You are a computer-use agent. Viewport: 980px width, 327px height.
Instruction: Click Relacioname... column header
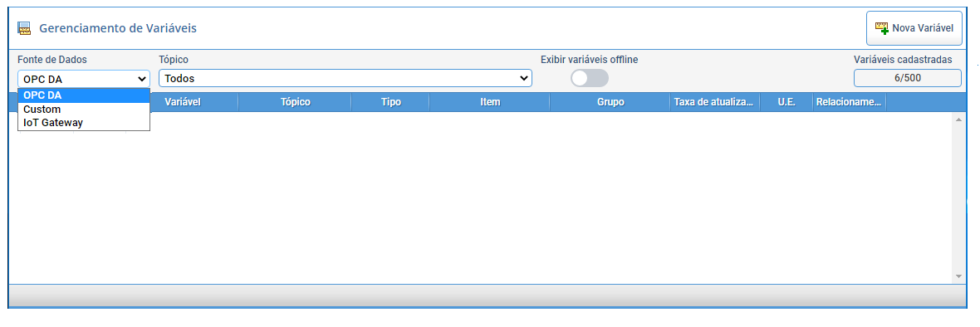(x=850, y=102)
